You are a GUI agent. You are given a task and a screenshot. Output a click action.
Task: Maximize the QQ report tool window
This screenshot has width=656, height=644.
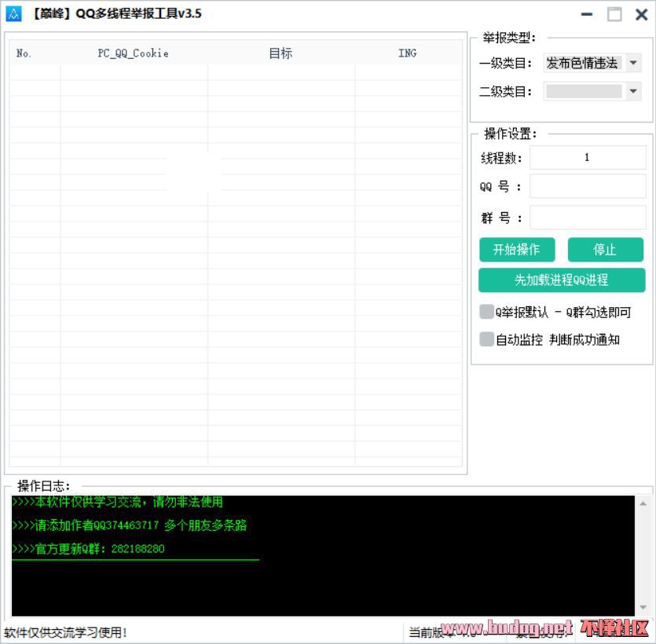pyautogui.click(x=614, y=14)
